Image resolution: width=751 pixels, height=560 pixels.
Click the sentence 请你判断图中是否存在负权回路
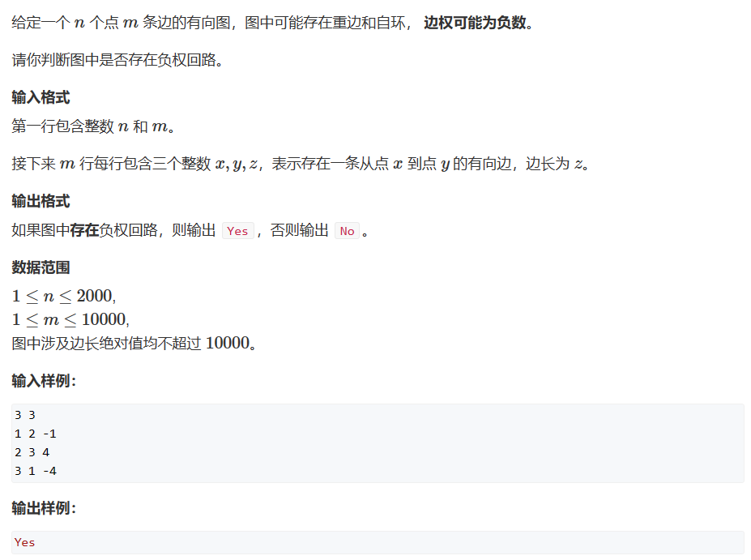click(x=117, y=60)
